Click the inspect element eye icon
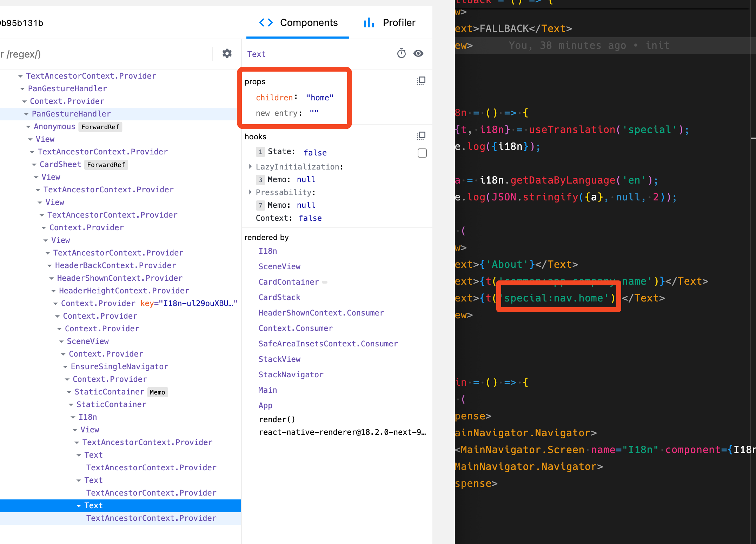This screenshot has height=544, width=756. (x=418, y=53)
